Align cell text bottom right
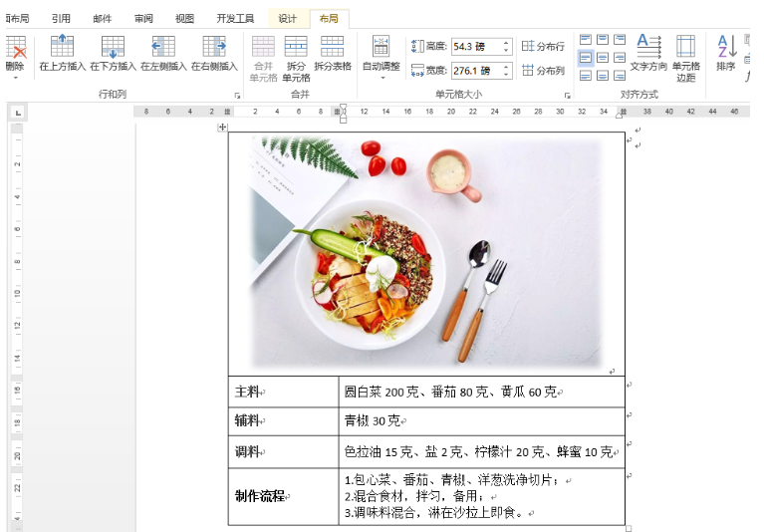Viewport: 764px width, 532px height. (x=620, y=76)
